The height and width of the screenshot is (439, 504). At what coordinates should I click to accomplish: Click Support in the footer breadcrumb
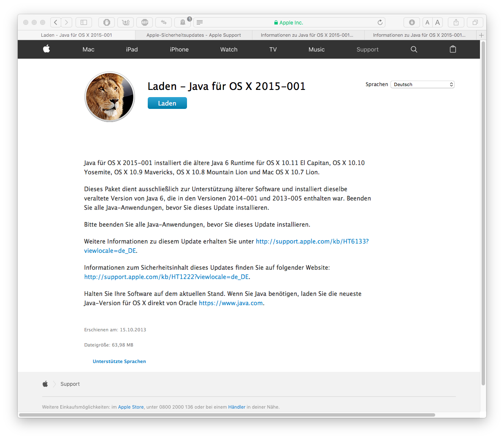(70, 384)
